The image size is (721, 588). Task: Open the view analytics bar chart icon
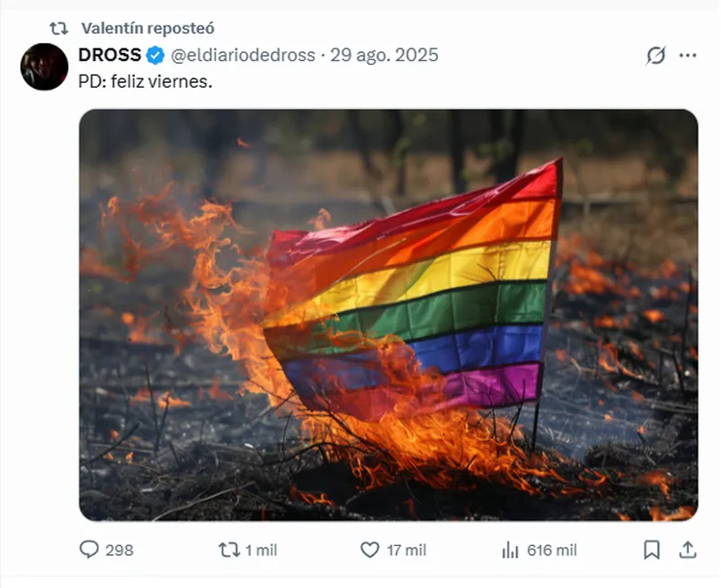tap(510, 550)
